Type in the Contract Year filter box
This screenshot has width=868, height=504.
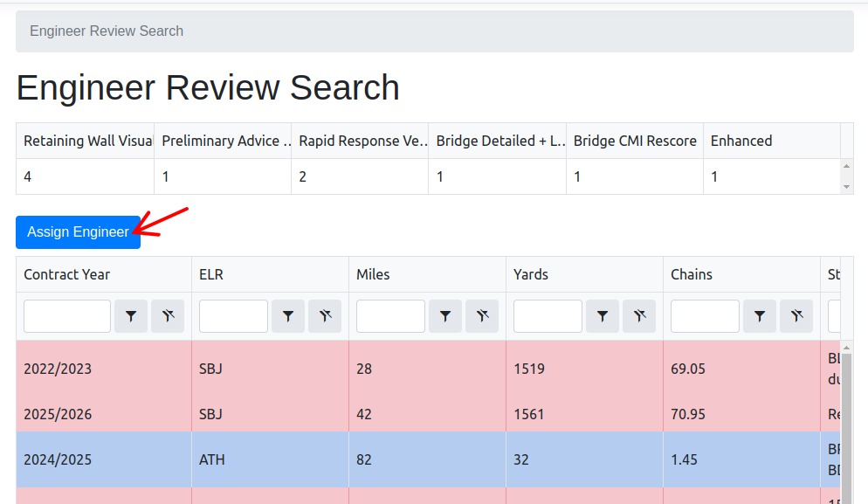pos(67,316)
